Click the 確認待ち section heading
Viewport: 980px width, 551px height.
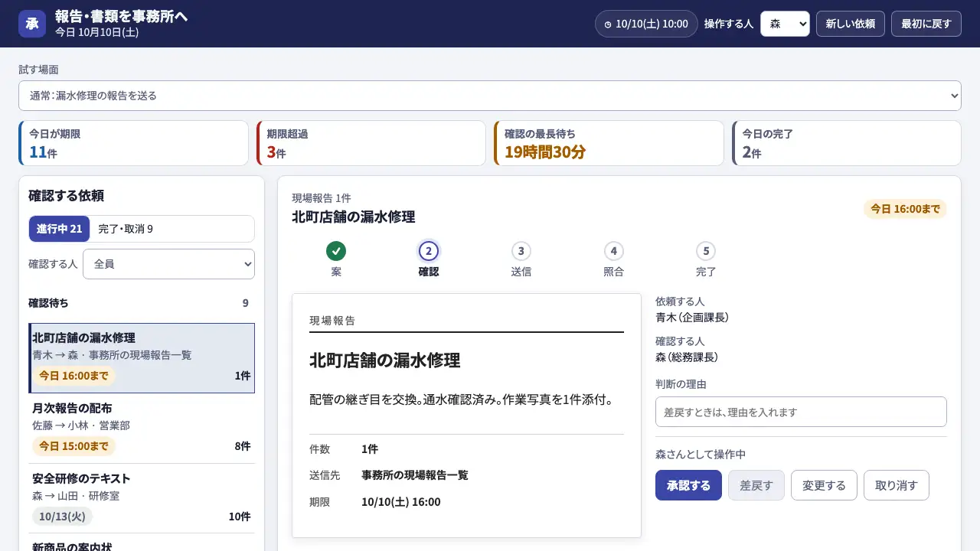point(48,303)
